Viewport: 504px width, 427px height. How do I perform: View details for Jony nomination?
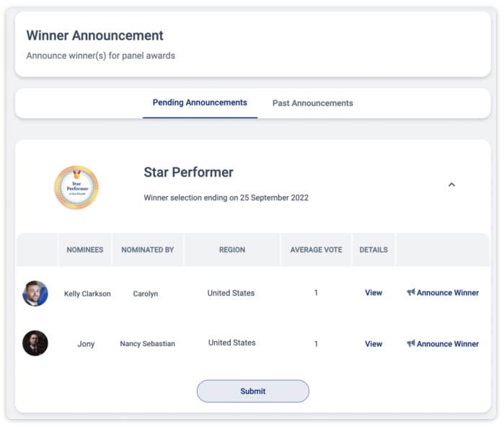(x=373, y=344)
